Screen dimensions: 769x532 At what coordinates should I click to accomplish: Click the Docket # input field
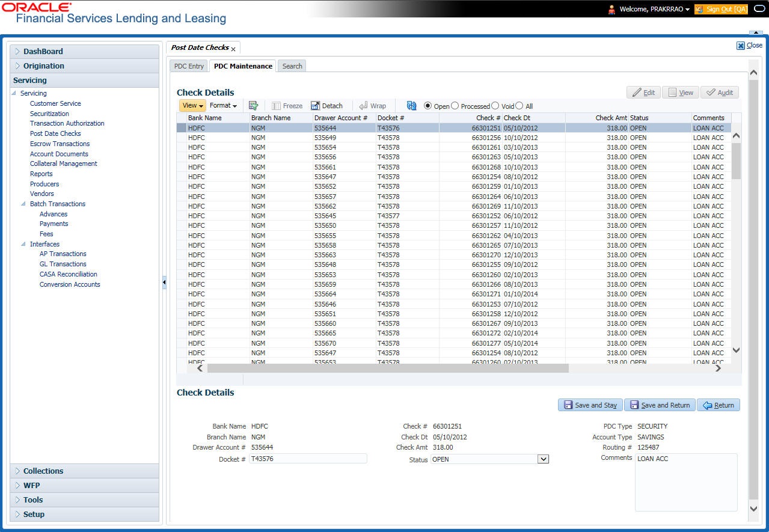pos(308,459)
